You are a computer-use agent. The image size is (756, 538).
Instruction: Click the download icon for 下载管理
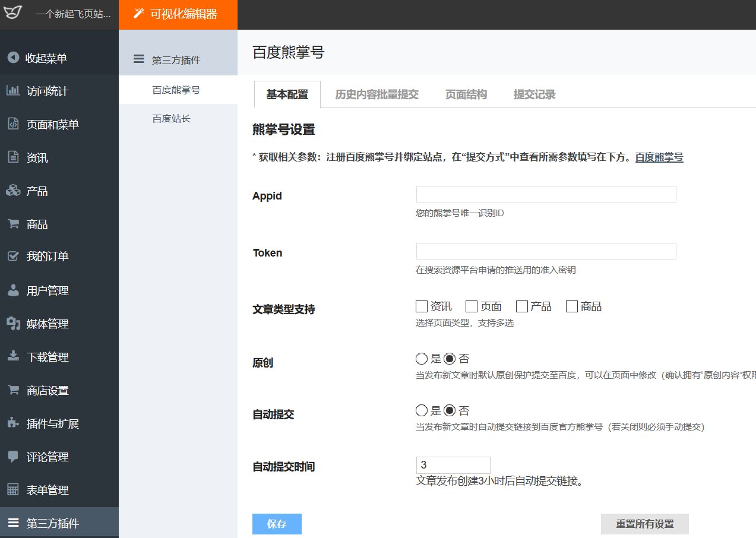pyautogui.click(x=12, y=356)
